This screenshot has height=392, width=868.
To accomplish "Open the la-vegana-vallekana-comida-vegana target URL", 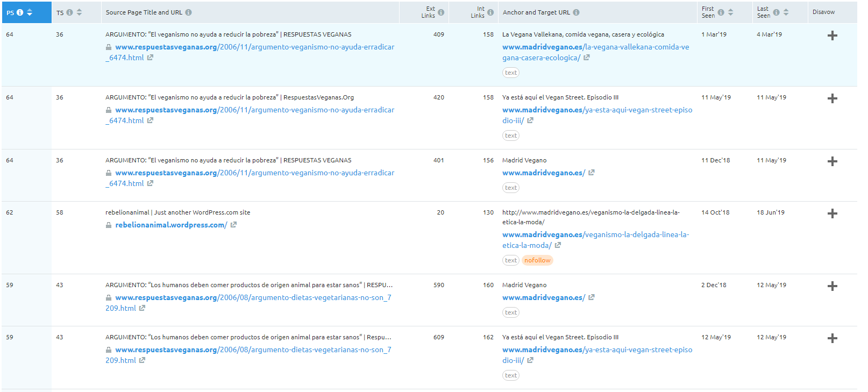I will pyautogui.click(x=596, y=52).
